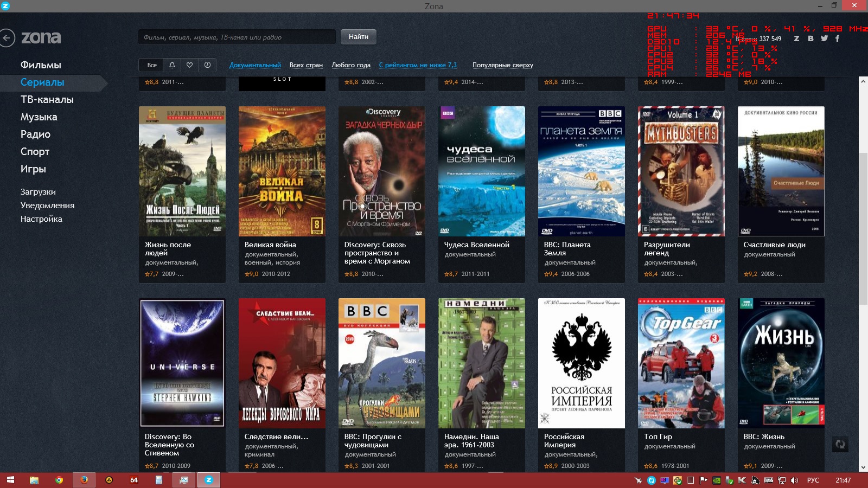
Task: Open Zona's Facebook page via f icon
Action: click(x=837, y=38)
